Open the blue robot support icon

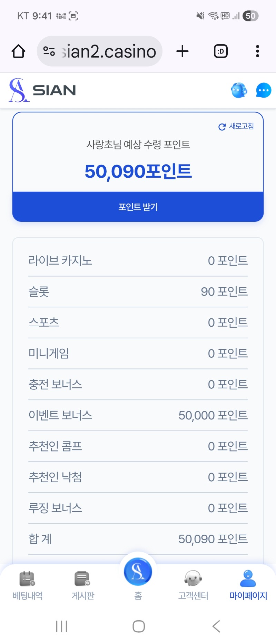239,90
